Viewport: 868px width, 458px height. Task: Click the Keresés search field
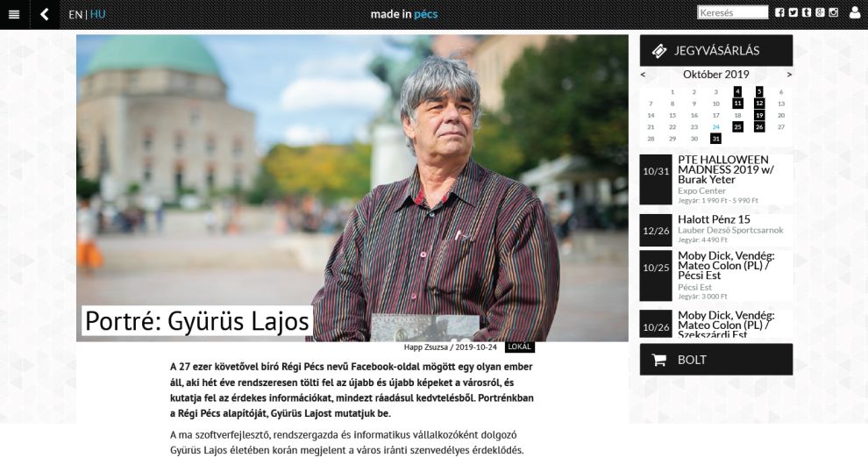click(732, 12)
